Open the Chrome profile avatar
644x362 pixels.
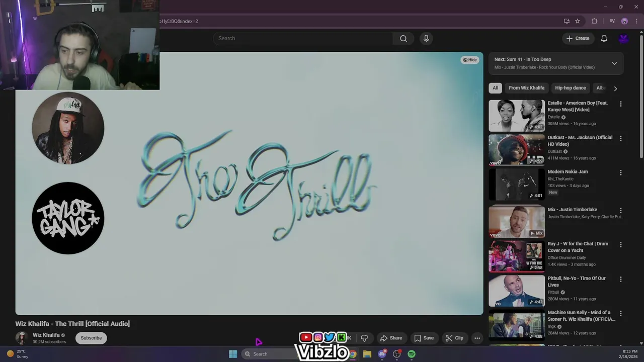[624, 21]
